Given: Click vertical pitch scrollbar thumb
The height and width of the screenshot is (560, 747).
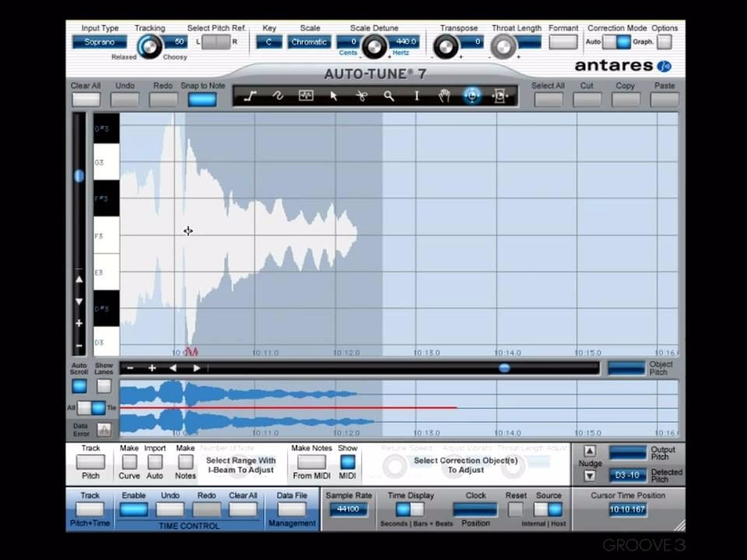Looking at the screenshot, I should (79, 176).
